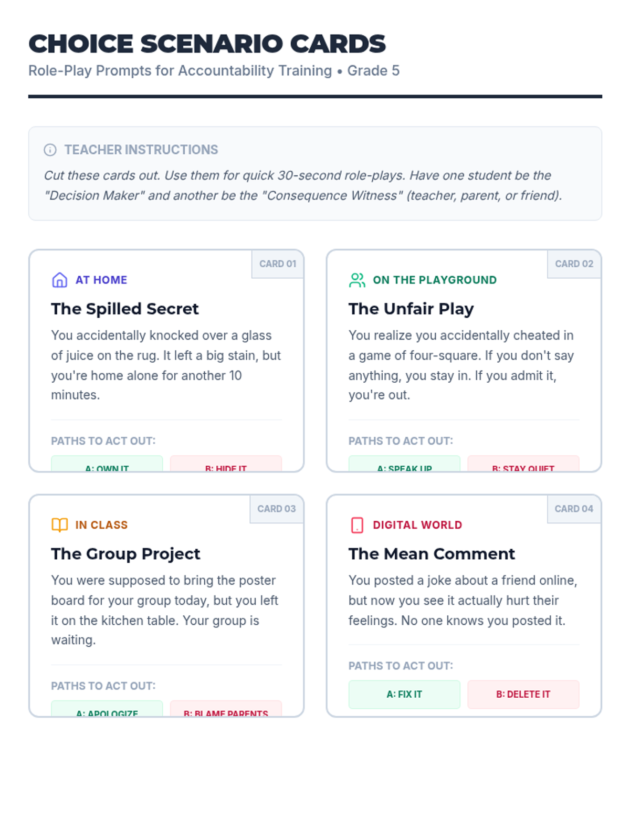Select the 'B: BLAME PARENTS' path
Screen dimensions: 630x840
click(x=226, y=709)
